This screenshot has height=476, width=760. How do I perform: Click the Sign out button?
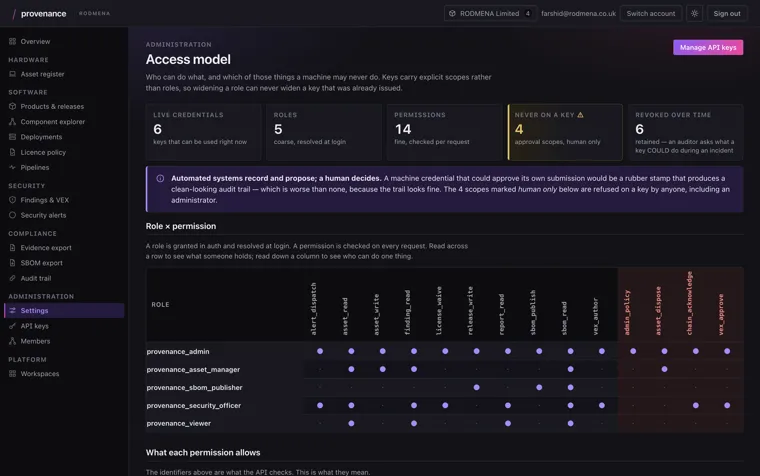pos(727,14)
